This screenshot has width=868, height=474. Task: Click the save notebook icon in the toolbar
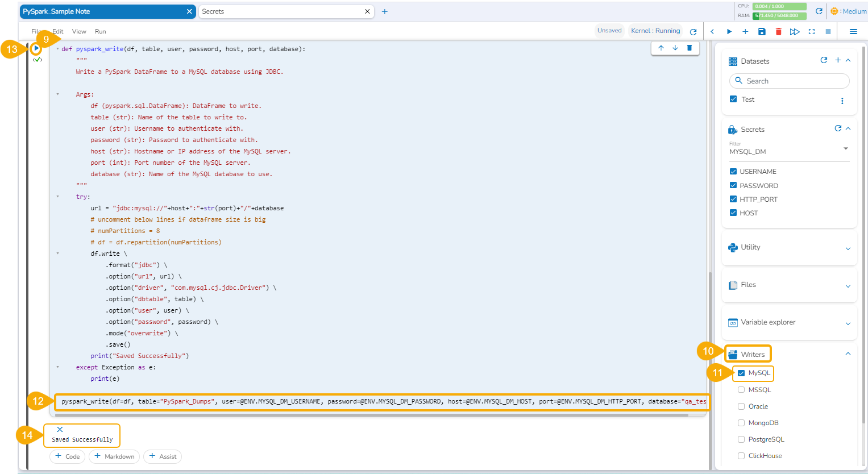coord(762,32)
